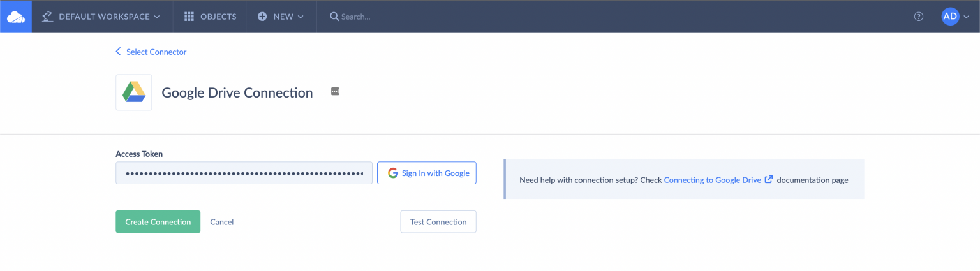The height and width of the screenshot is (271, 980).
Task: Click the workspace icon beside Default Workspace
Action: (47, 17)
